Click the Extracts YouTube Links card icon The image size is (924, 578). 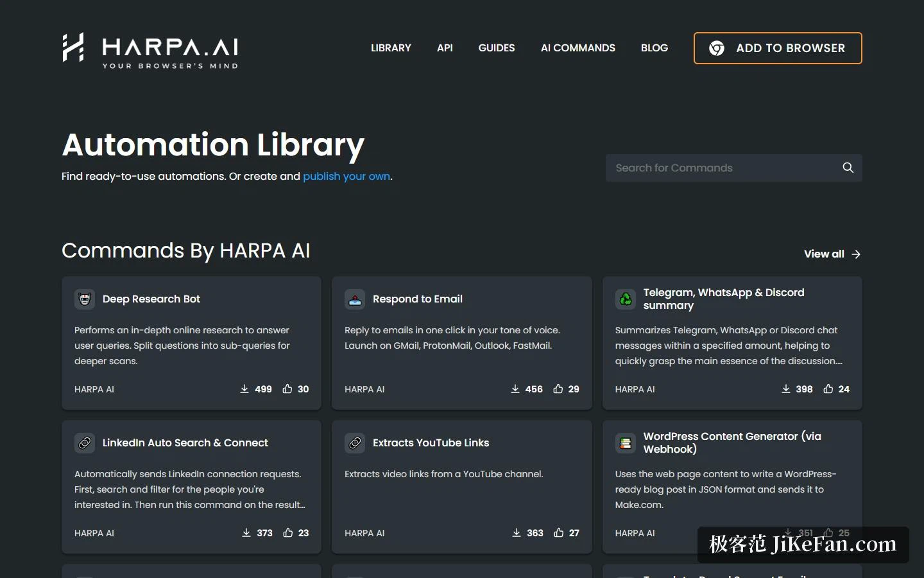(x=355, y=443)
